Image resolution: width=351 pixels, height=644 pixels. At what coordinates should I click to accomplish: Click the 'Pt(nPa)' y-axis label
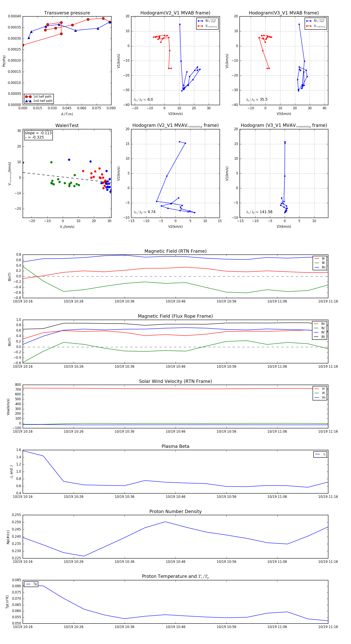(4, 61)
